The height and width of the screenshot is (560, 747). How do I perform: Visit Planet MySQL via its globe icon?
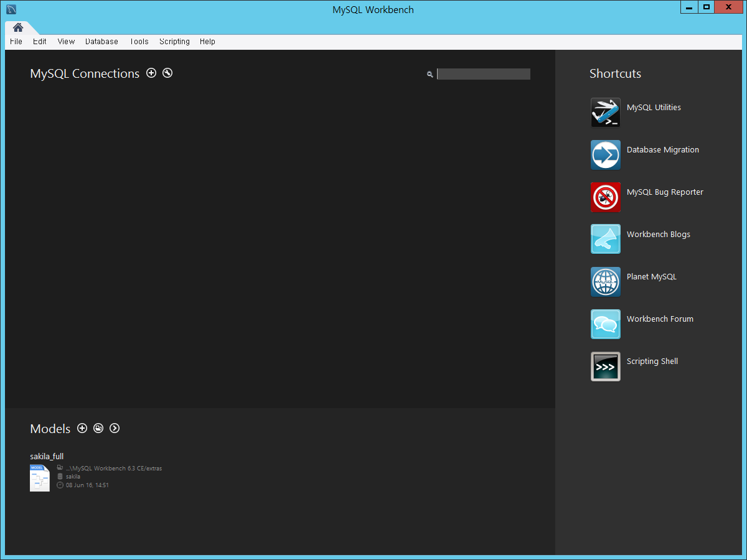pyautogui.click(x=606, y=282)
